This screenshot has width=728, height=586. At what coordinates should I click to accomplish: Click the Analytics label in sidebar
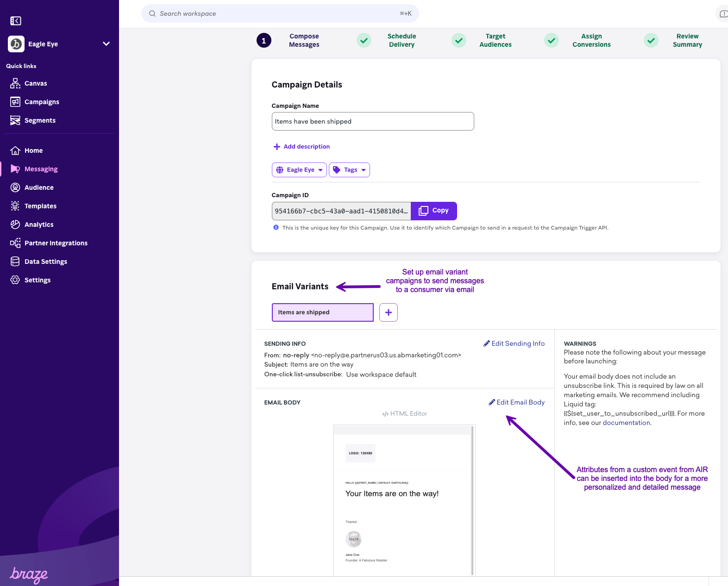click(39, 224)
